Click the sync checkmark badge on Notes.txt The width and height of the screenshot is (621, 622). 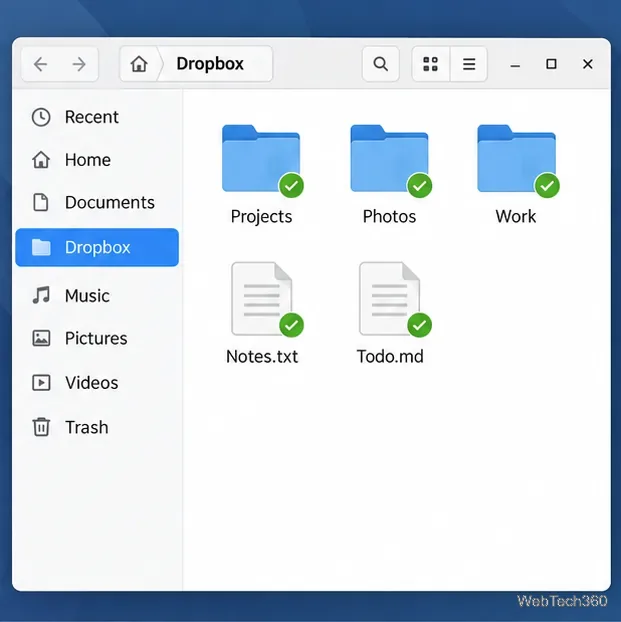[292, 325]
